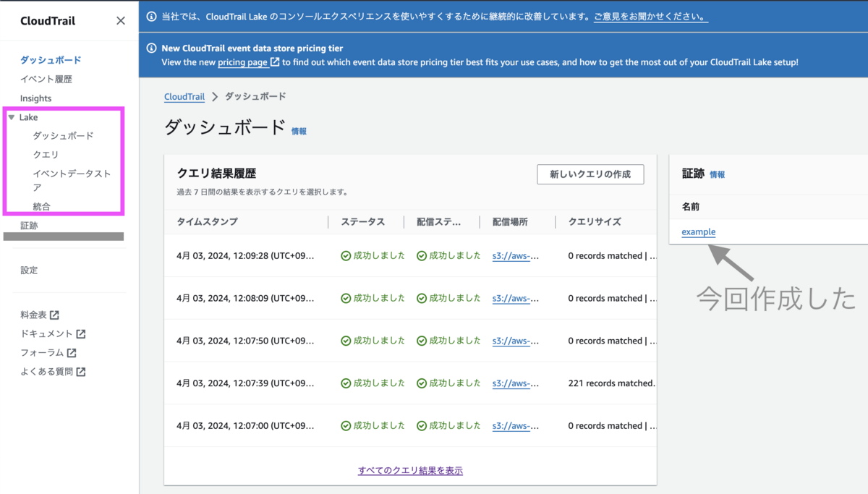Open Insights in sidebar

pyautogui.click(x=36, y=98)
